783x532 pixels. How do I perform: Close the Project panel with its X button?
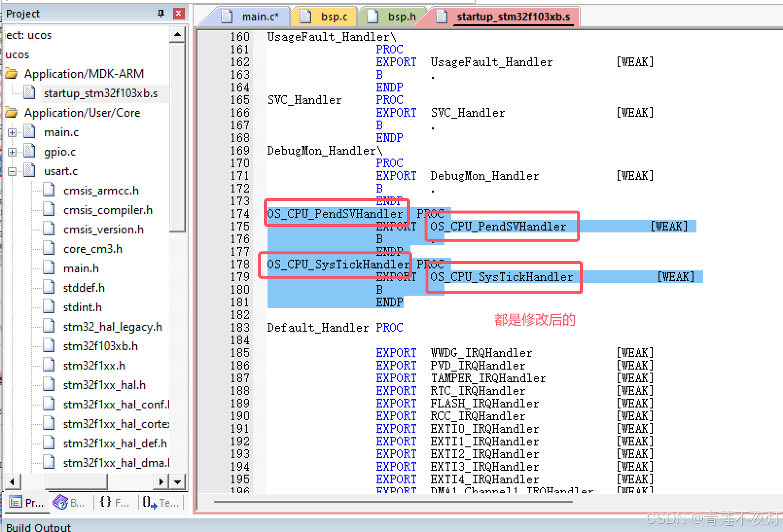(x=178, y=13)
